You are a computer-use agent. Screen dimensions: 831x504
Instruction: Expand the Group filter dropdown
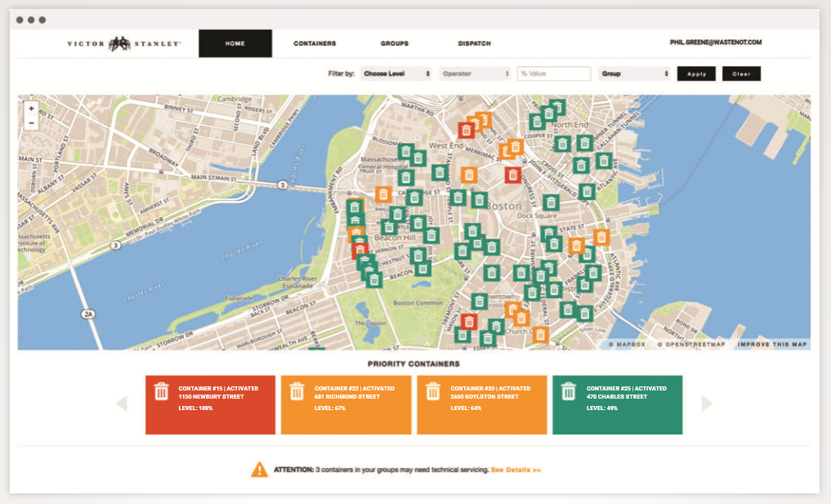tap(634, 74)
